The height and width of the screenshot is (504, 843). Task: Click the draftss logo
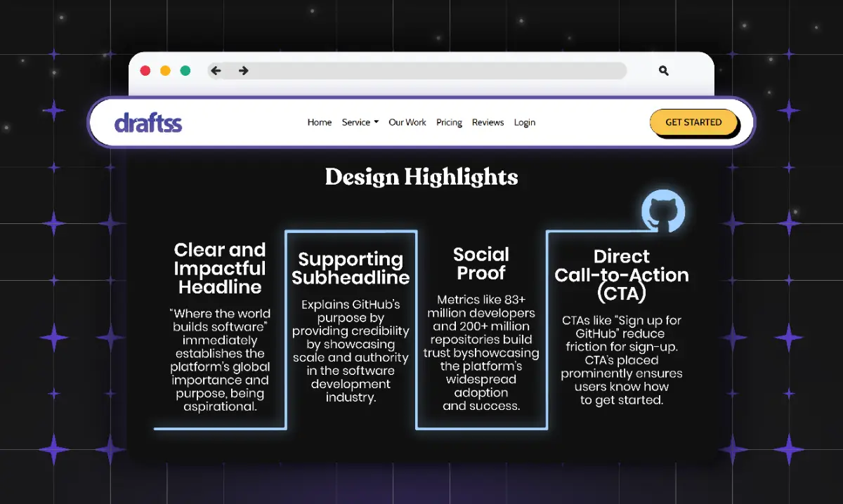pos(148,122)
